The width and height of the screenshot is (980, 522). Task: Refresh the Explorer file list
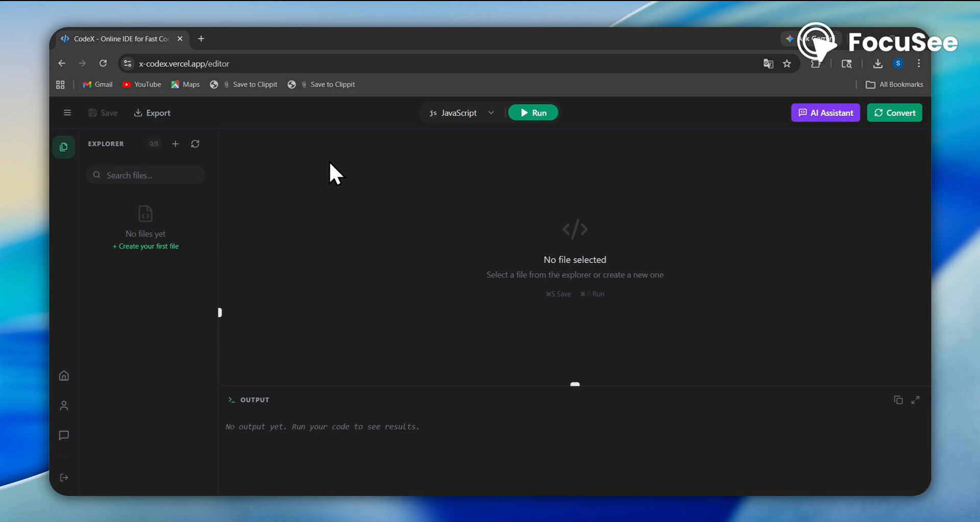pos(195,144)
